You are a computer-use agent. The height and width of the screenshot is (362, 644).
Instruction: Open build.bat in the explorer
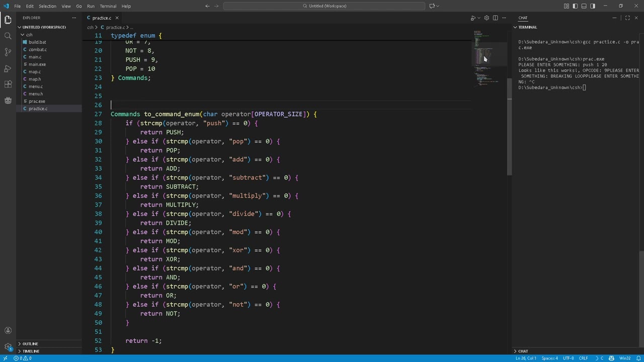pyautogui.click(x=37, y=42)
